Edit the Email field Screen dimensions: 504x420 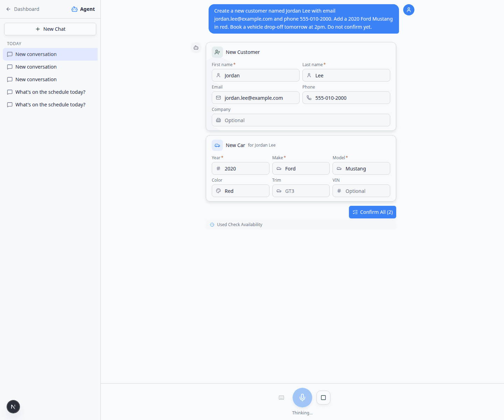(x=255, y=98)
